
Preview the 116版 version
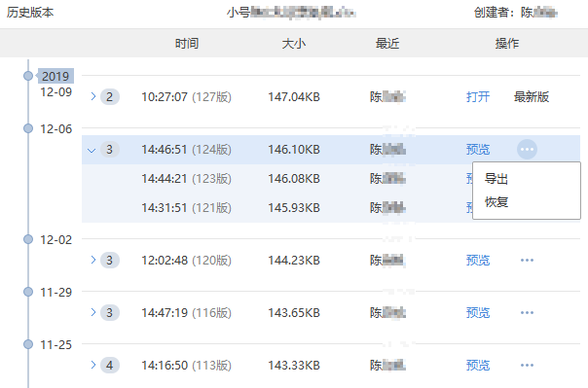(x=478, y=313)
